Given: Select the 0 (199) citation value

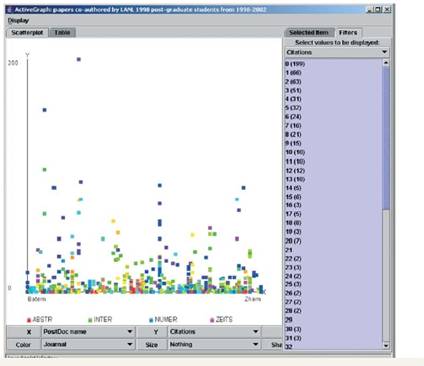Looking at the screenshot, I should (x=295, y=64).
